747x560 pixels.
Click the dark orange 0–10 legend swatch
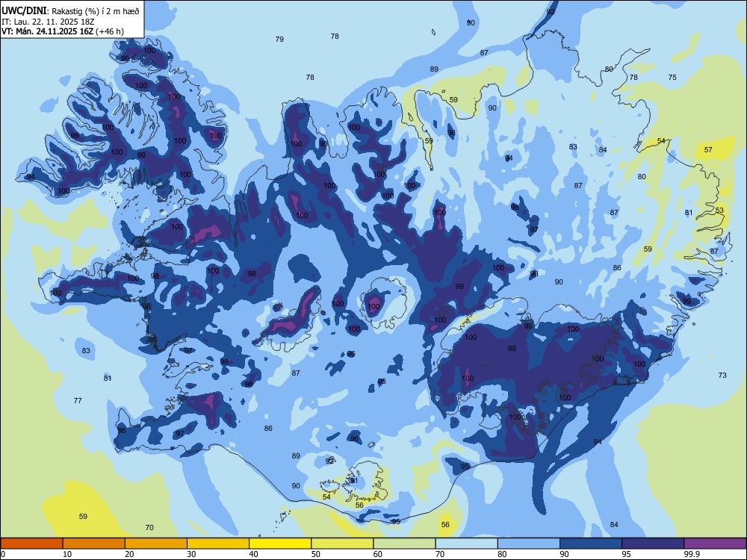[x=31, y=544]
